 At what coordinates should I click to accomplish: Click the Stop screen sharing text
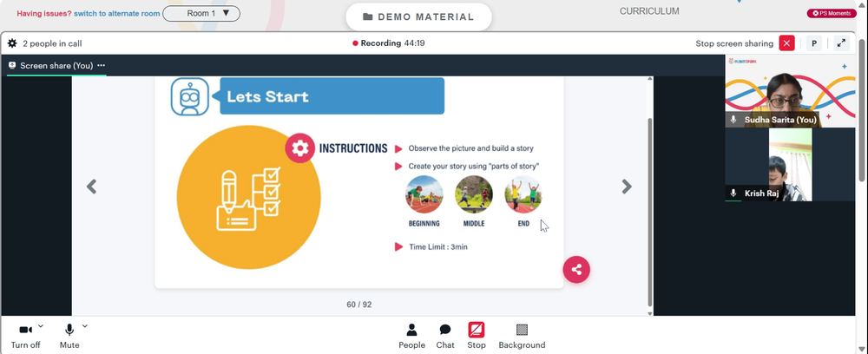point(734,43)
